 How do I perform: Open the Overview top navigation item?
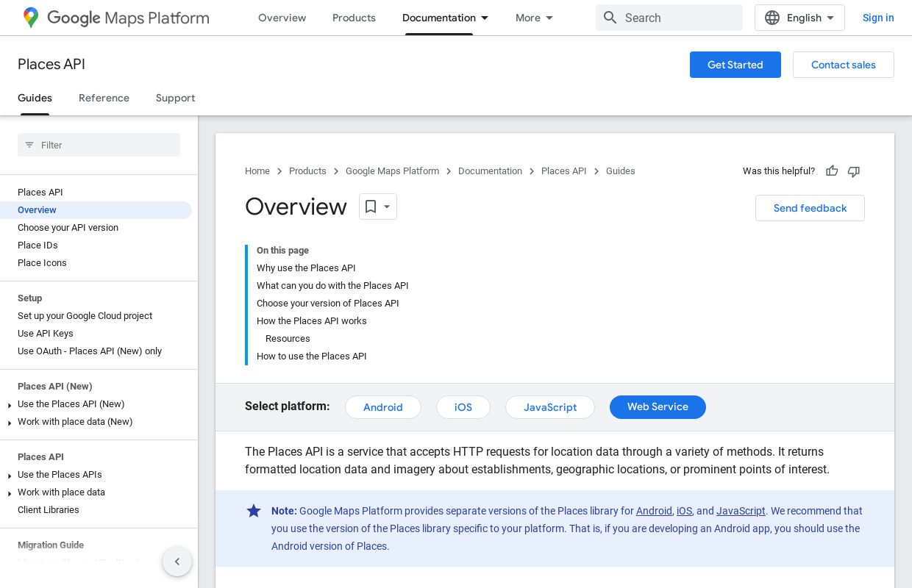[x=282, y=18]
